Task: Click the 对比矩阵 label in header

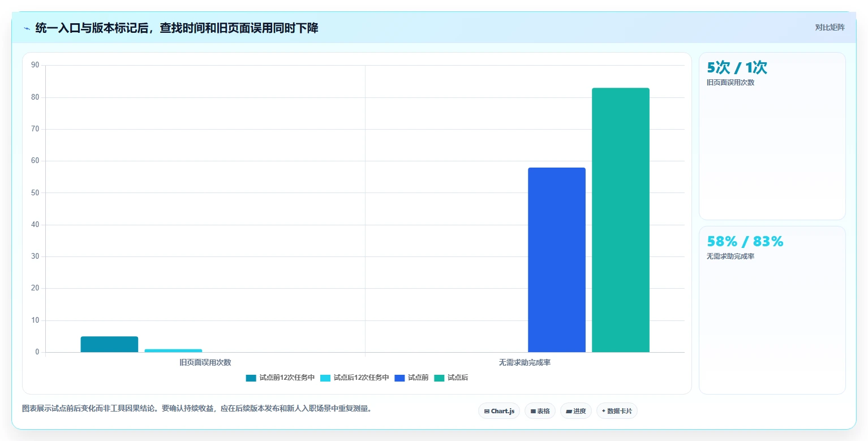Action: (x=830, y=27)
